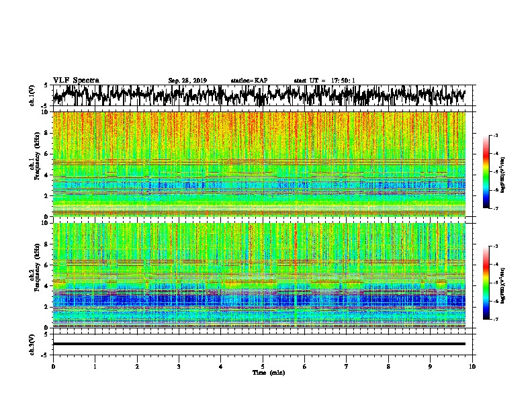
Task: Click inside the ch.2 spectrogram panel
Action: click(259, 275)
